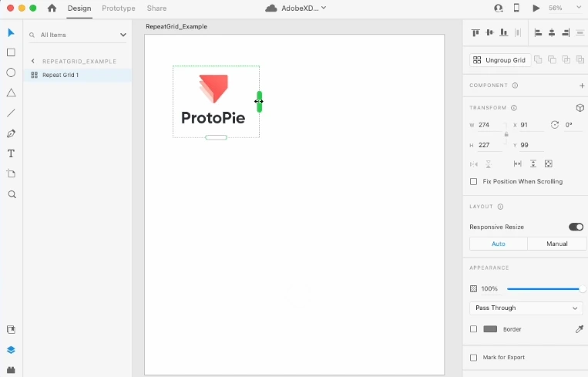Enable the Border checkbox

[474, 329]
